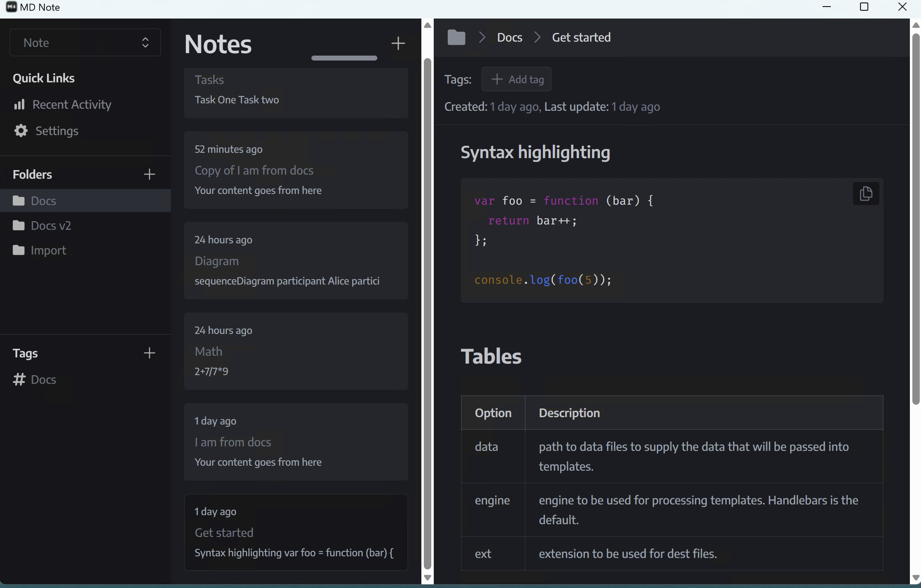The height and width of the screenshot is (588, 921).
Task: Click the Add tag button
Action: 516,79
